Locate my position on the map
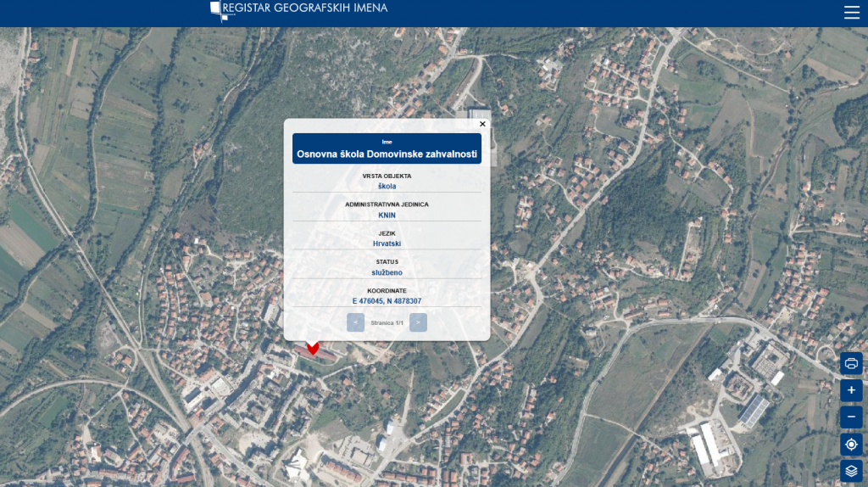Viewport: 868px width, 487px height. (851, 444)
